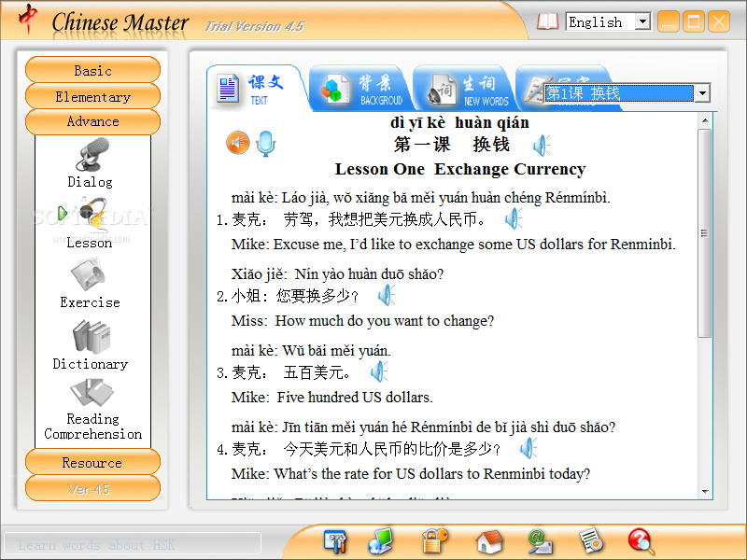Play audio for sentence 1 劳驾
Screen dimensions: 747x560
click(514, 218)
